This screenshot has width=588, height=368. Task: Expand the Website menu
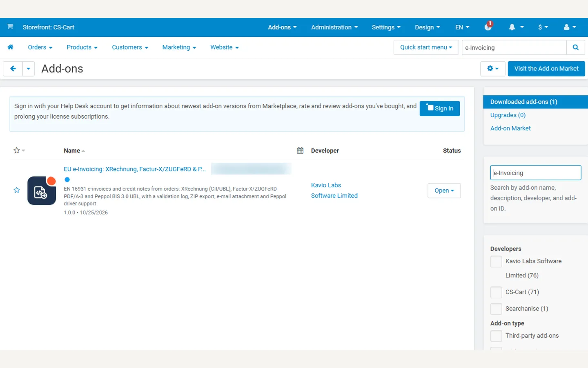point(225,47)
